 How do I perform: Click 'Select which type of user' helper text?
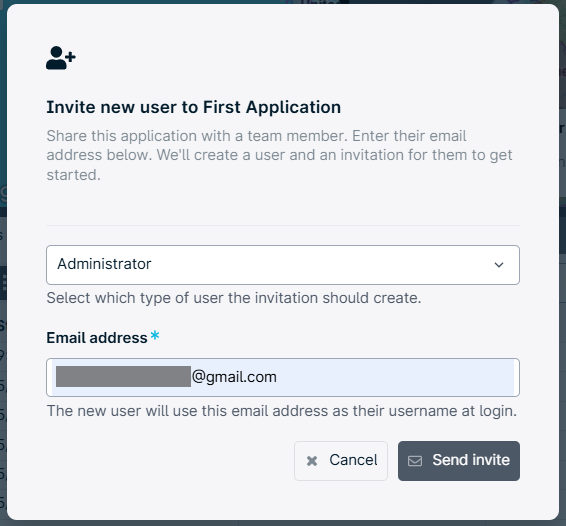[x=234, y=298]
